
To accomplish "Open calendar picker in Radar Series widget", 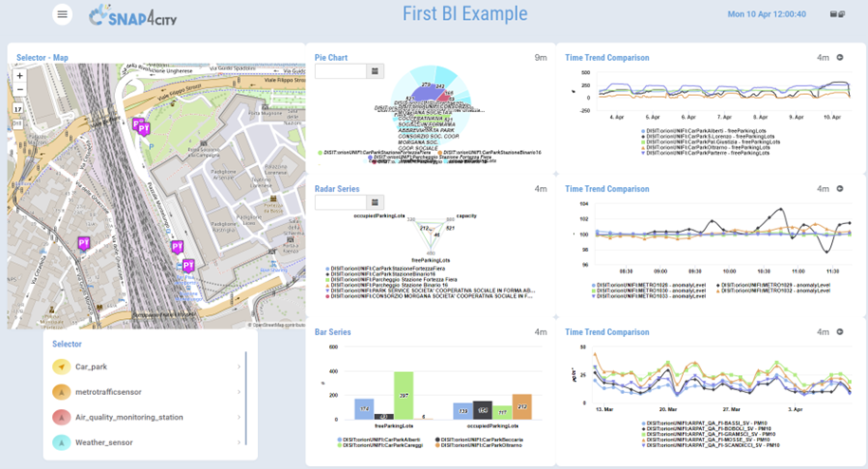I will [x=376, y=202].
